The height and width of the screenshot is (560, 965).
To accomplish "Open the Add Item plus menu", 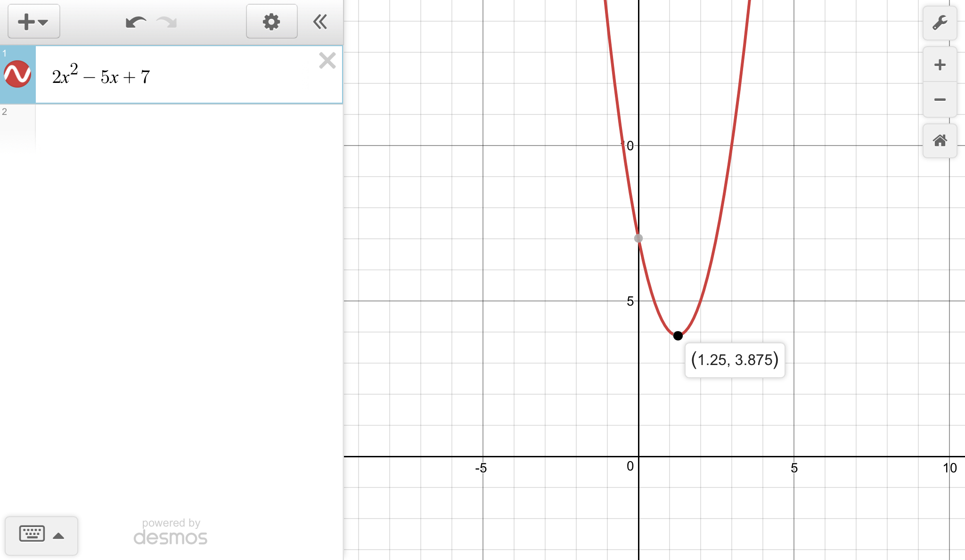I will (33, 22).
